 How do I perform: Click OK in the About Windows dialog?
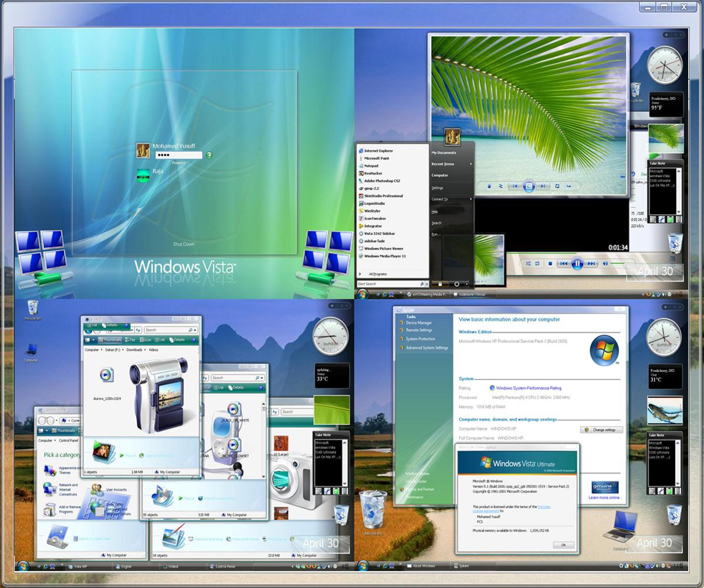pos(563,545)
